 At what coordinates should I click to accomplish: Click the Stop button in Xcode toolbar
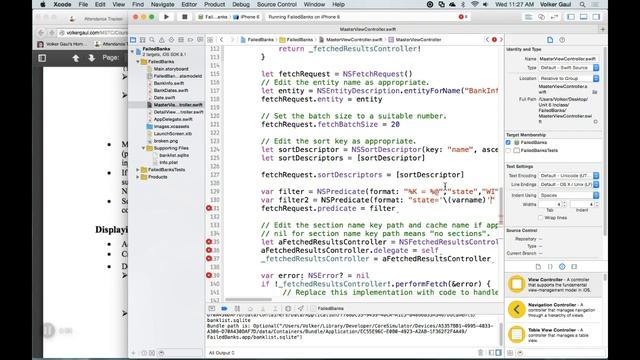click(184, 17)
